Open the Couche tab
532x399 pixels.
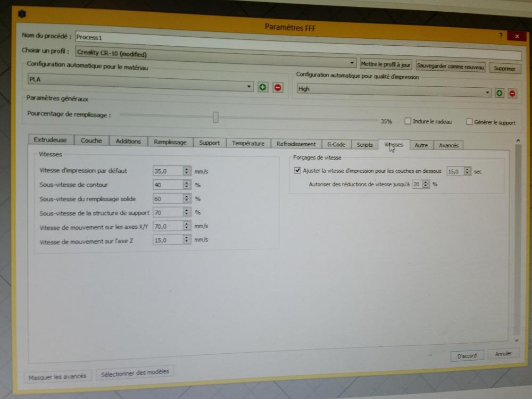pyautogui.click(x=92, y=140)
